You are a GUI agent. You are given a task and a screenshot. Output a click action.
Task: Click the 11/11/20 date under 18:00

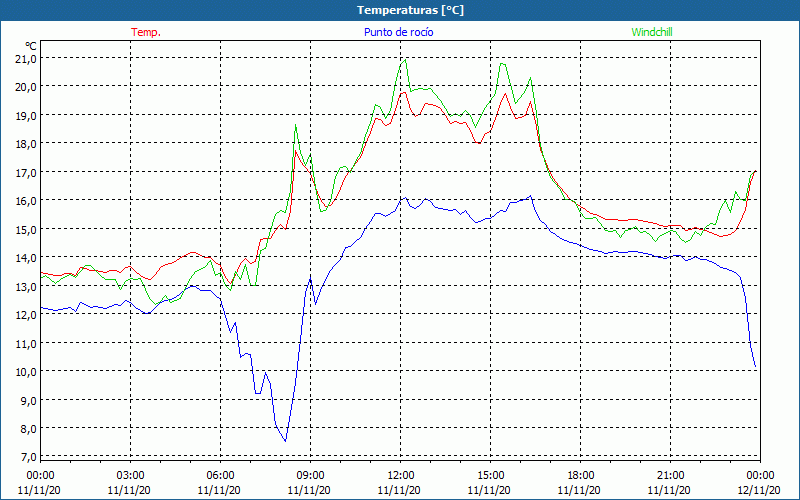pos(579,490)
